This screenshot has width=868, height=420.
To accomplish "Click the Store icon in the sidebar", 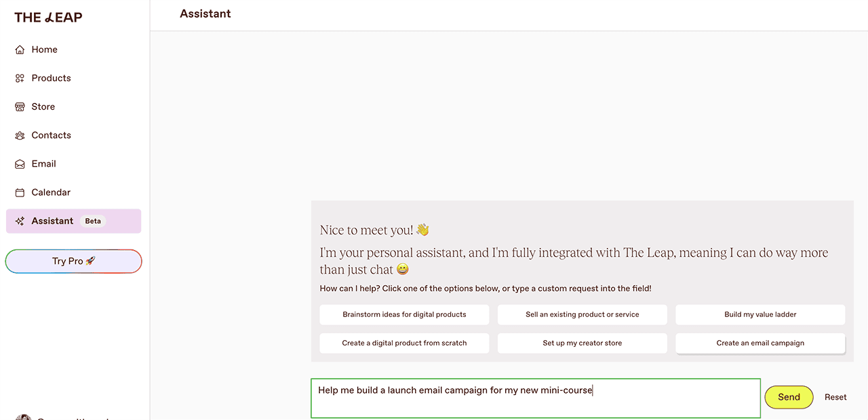I will coord(20,106).
